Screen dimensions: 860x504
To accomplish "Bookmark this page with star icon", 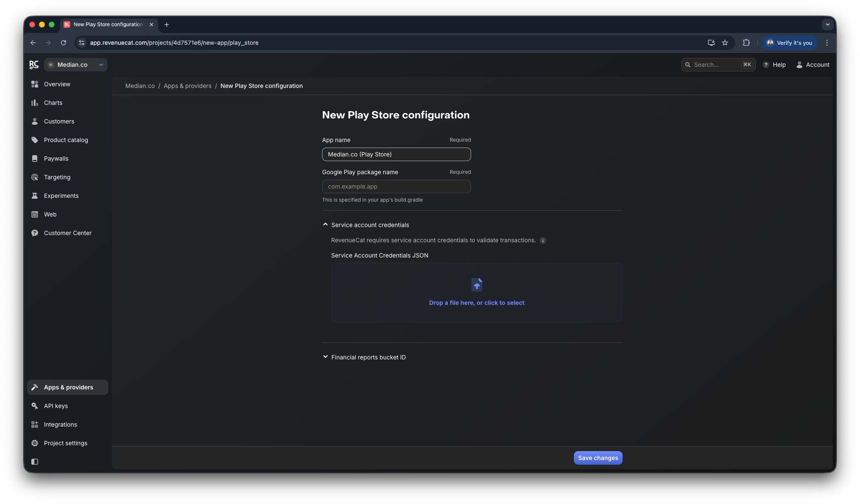I will click(725, 43).
